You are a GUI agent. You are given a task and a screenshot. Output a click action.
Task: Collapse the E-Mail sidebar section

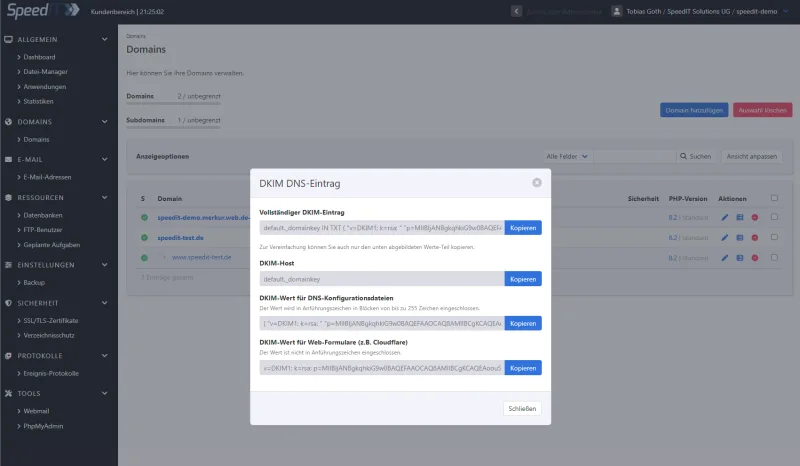click(x=105, y=159)
